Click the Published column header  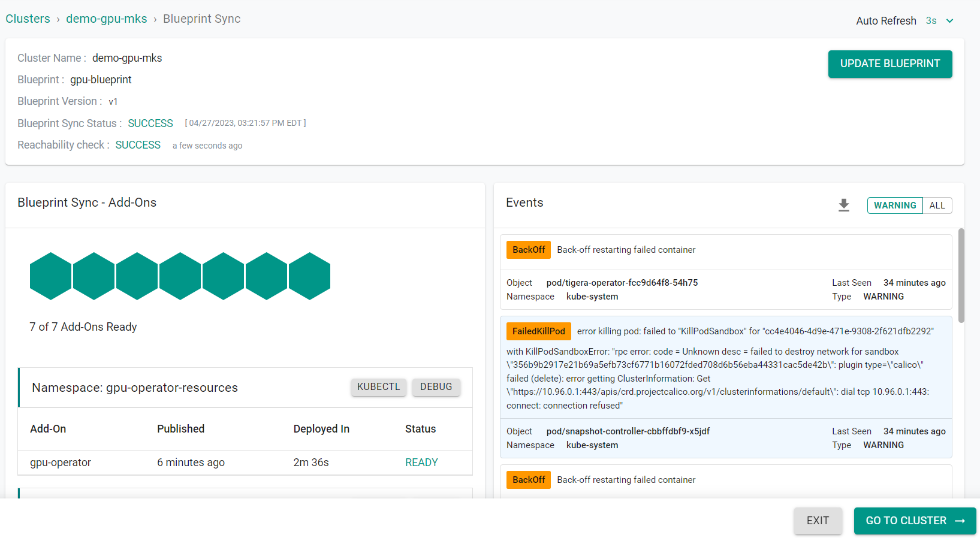click(181, 429)
